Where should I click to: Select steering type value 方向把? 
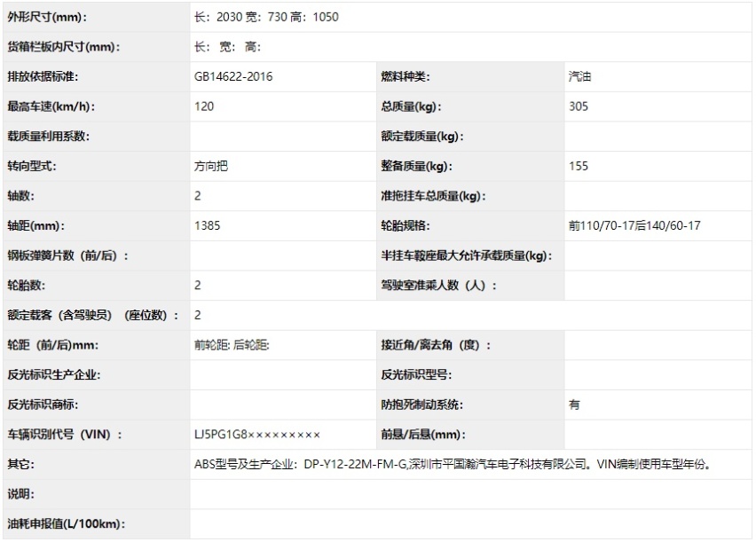tap(210, 167)
